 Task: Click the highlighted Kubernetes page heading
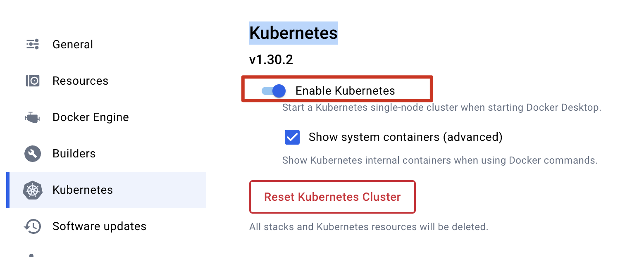point(293,33)
